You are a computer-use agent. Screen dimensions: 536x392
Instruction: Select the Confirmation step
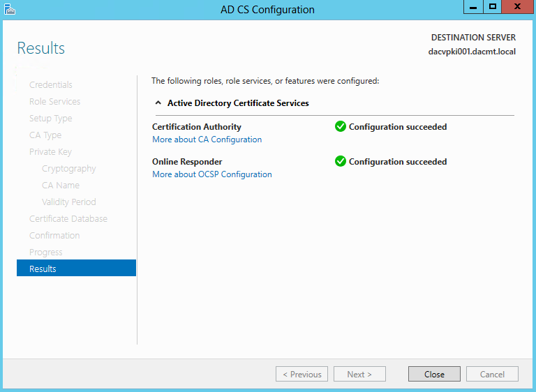[54, 236]
